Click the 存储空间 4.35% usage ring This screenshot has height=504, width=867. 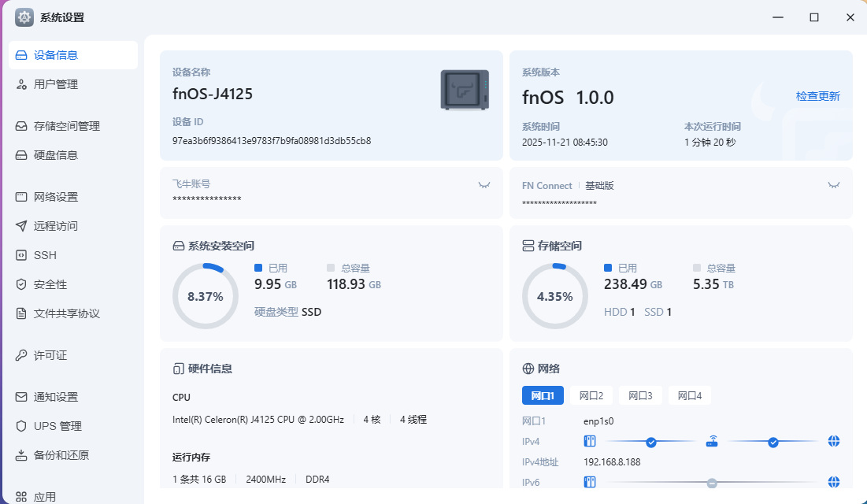554,296
